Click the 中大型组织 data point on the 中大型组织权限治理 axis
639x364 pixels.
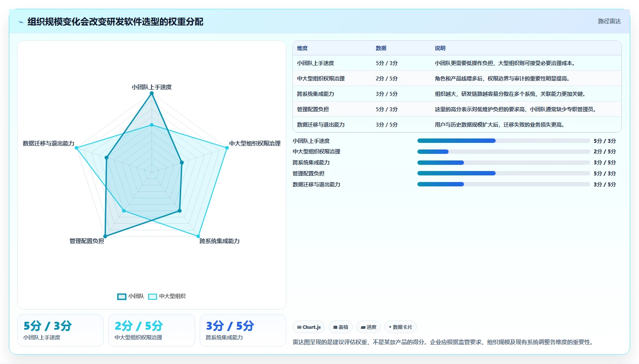(227, 148)
